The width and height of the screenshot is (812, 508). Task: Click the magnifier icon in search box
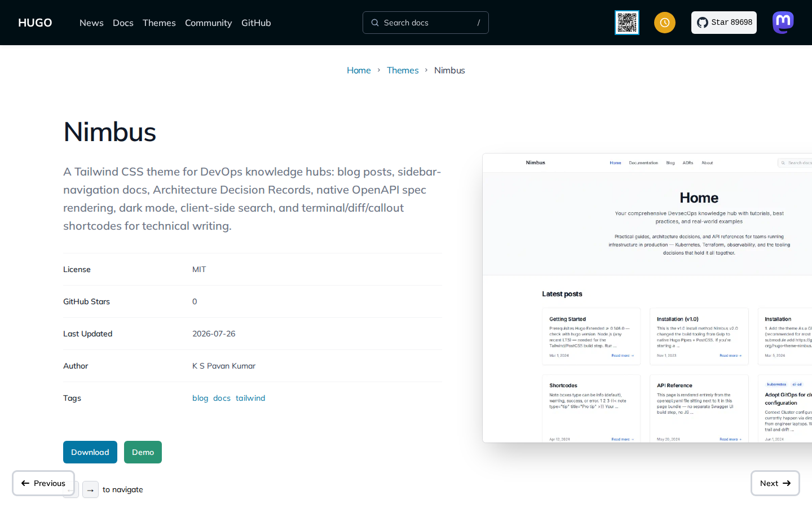coord(375,23)
